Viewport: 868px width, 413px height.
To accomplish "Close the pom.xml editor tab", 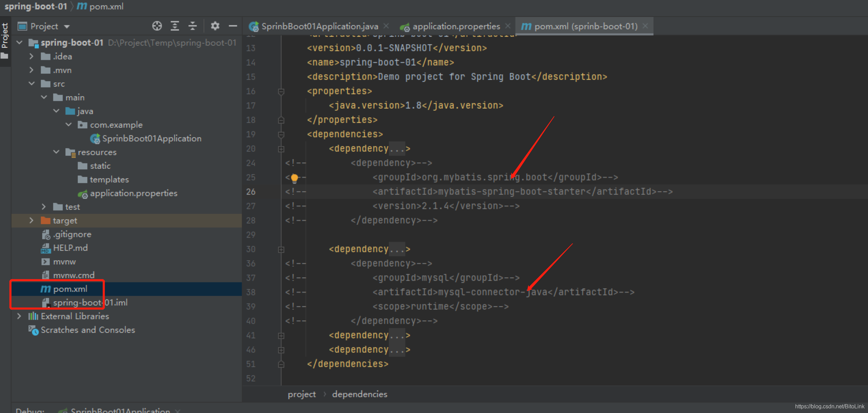I will pyautogui.click(x=645, y=26).
